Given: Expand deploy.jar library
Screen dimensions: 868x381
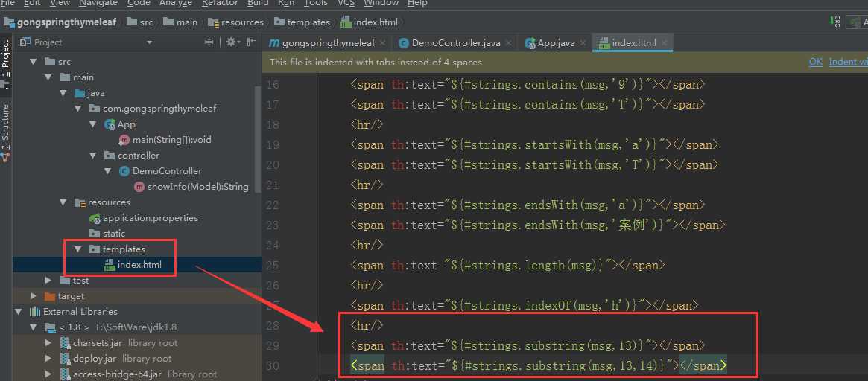Looking at the screenshot, I should (48, 359).
